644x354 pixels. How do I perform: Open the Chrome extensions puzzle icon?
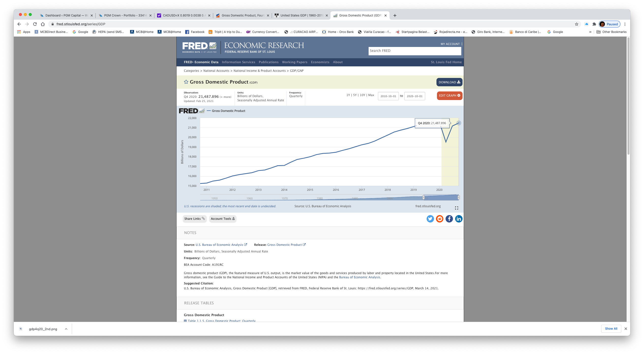pos(594,24)
